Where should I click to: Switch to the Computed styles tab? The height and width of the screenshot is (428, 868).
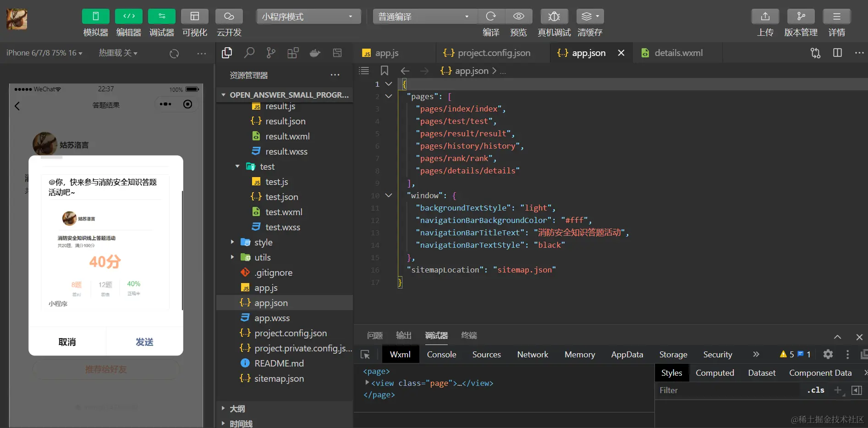click(x=715, y=373)
